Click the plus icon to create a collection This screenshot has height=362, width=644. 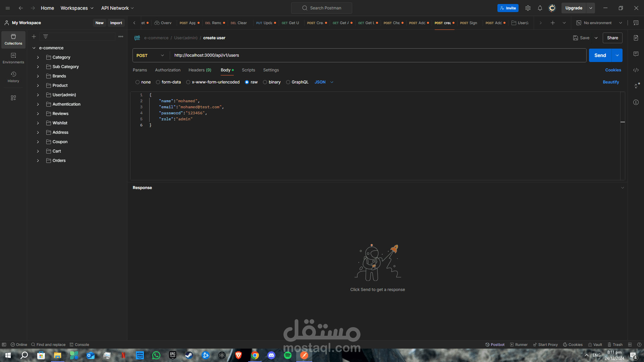[34, 37]
